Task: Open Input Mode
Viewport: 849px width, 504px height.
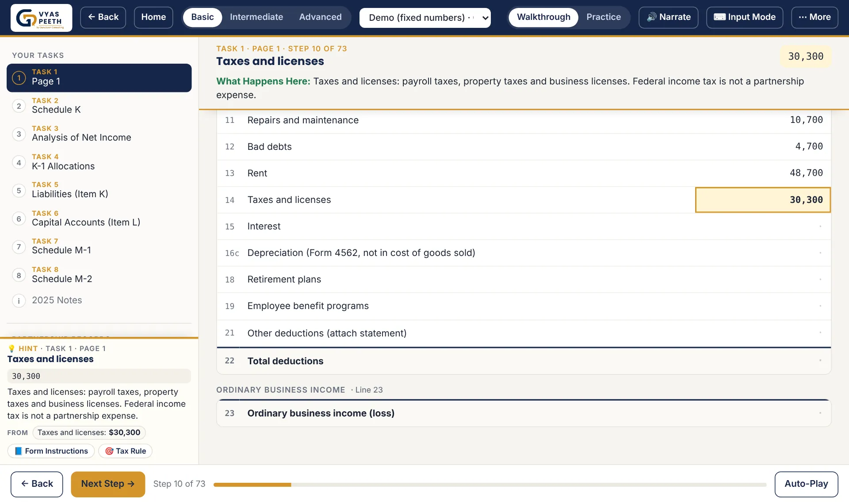Action: [745, 17]
